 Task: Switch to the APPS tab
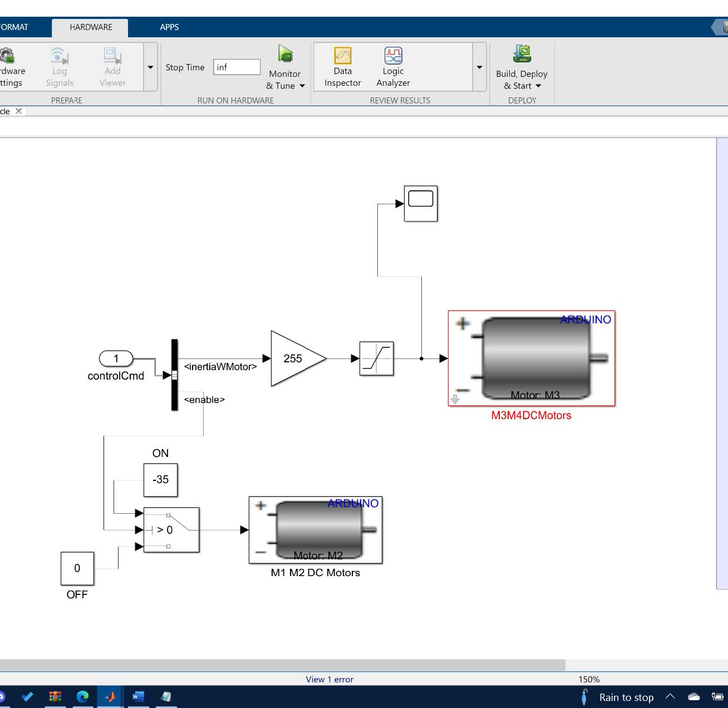pos(169,27)
